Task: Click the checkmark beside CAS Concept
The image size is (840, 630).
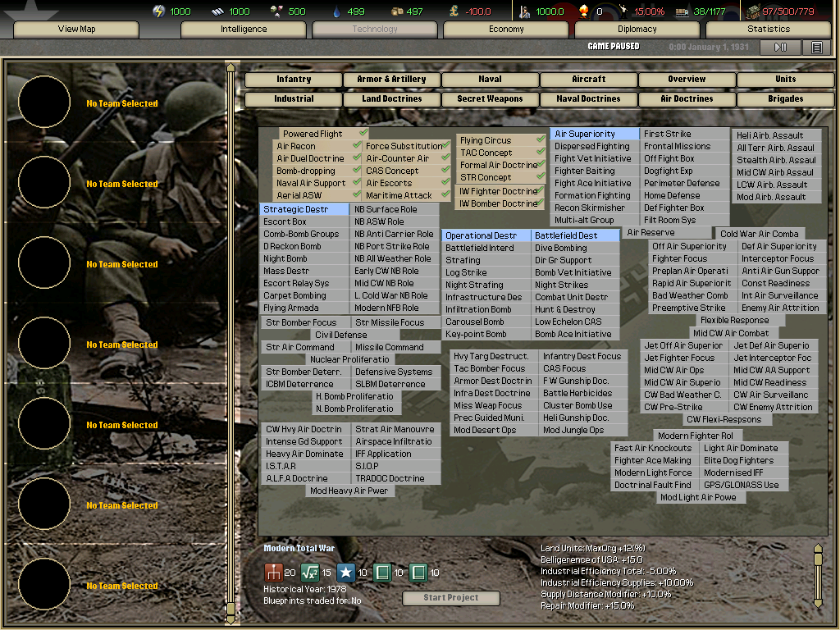Action: 446,171
